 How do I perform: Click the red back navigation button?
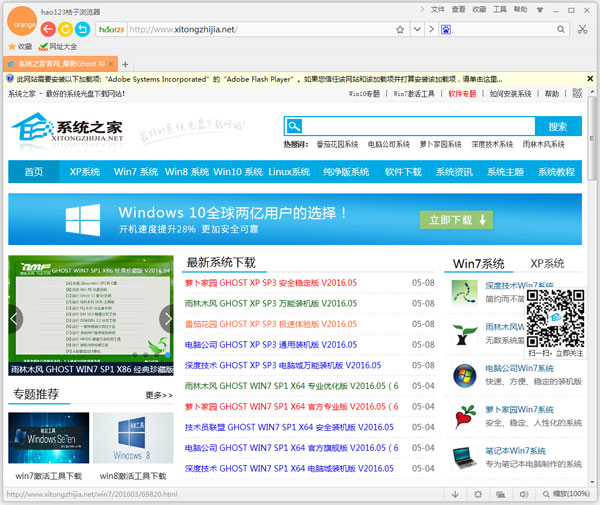48,29
